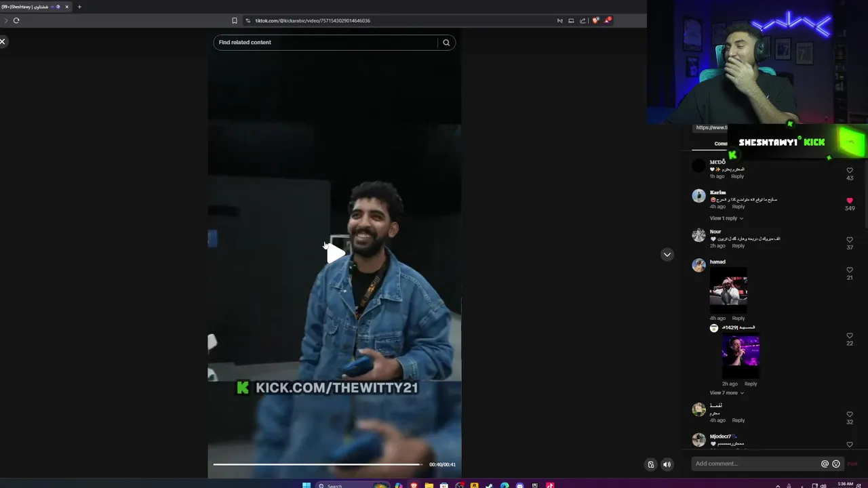Click the Brave rewards icon with badge
Image resolution: width=868 pixels, height=488 pixels.
(x=608, y=20)
